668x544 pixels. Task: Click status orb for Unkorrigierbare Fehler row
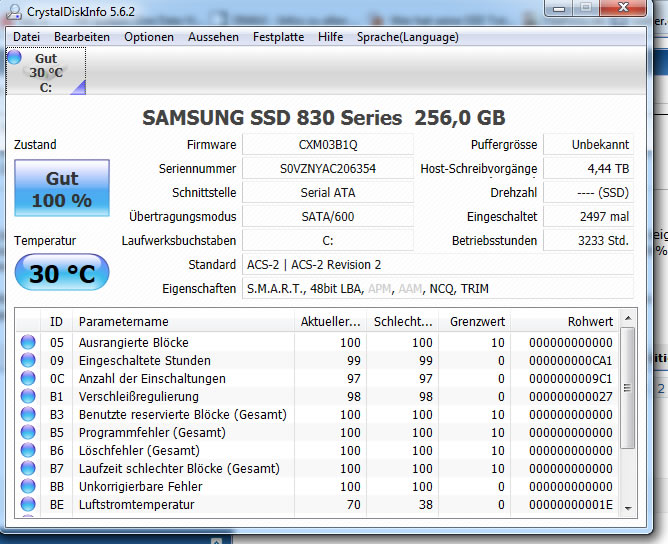coord(28,486)
